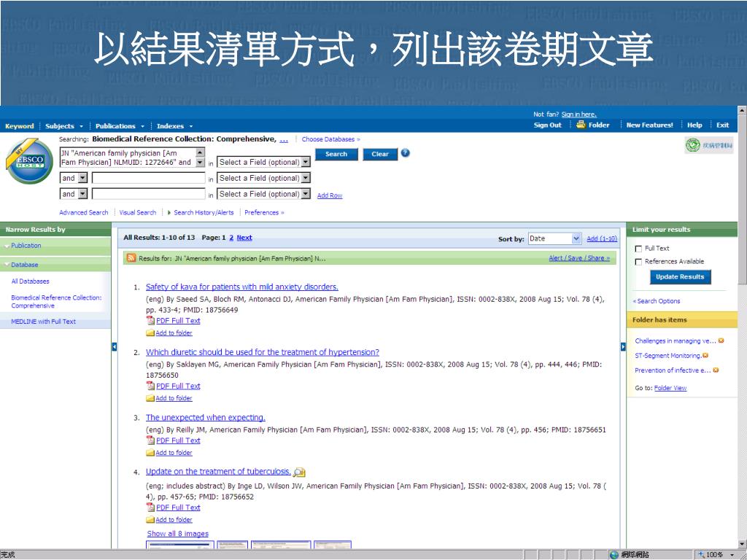Image resolution: width=747 pixels, height=560 pixels.
Task: Go to the Next results page
Action: point(244,238)
